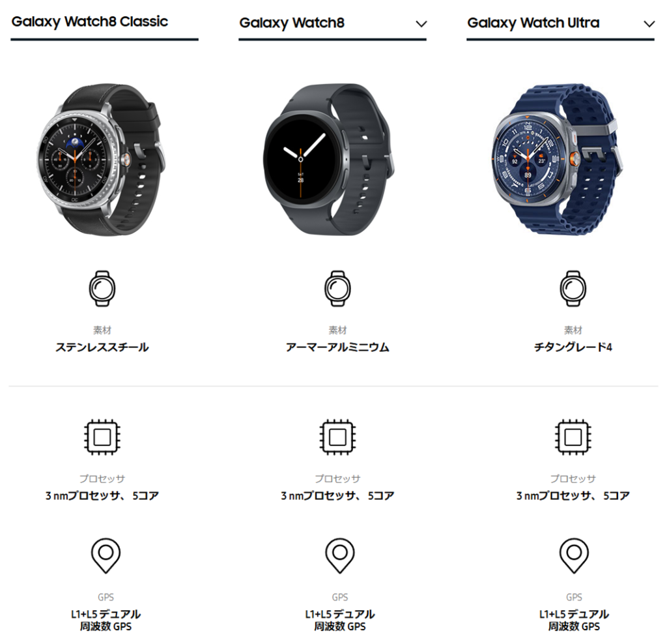Click the GPS pin icon for Galaxy Watch8 Classic
This screenshot has width=667, height=644.
[106, 555]
